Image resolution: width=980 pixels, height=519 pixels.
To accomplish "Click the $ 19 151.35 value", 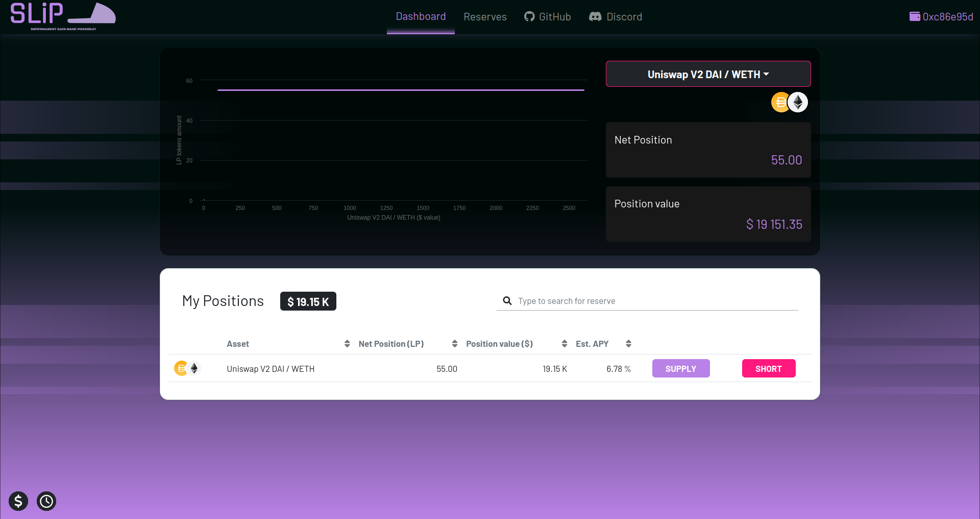I will click(774, 224).
